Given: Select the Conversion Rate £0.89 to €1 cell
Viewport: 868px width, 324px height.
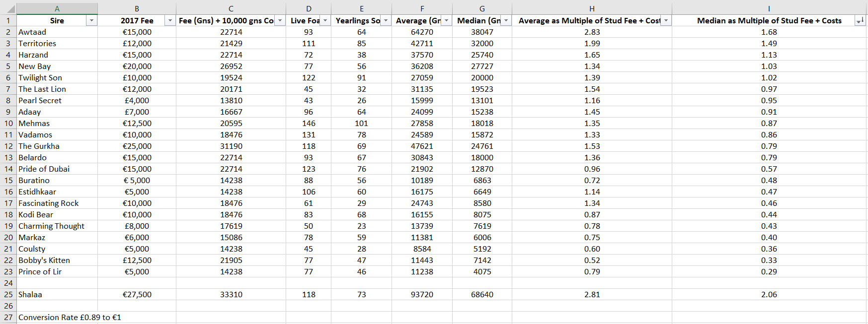Looking at the screenshot, I should (x=70, y=317).
